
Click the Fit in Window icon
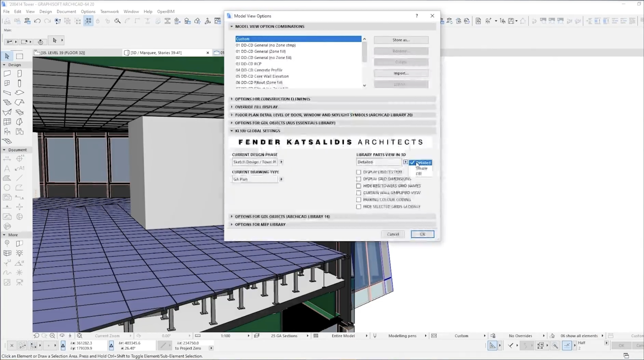[x=80, y=335]
